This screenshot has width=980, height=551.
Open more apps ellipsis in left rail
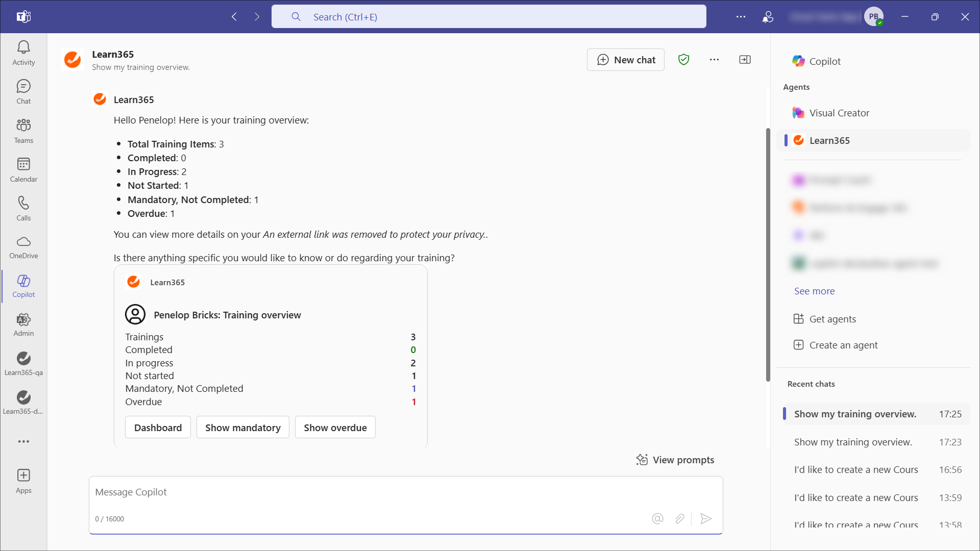point(23,441)
